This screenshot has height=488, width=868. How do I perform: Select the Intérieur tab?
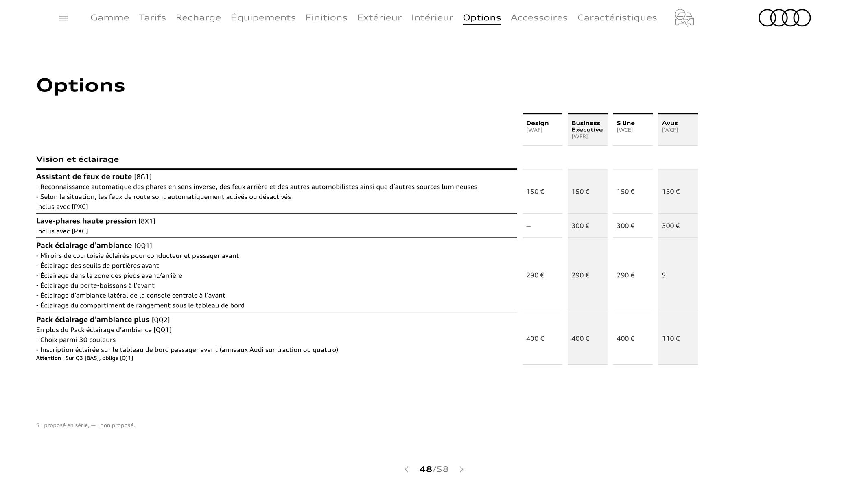tap(432, 17)
